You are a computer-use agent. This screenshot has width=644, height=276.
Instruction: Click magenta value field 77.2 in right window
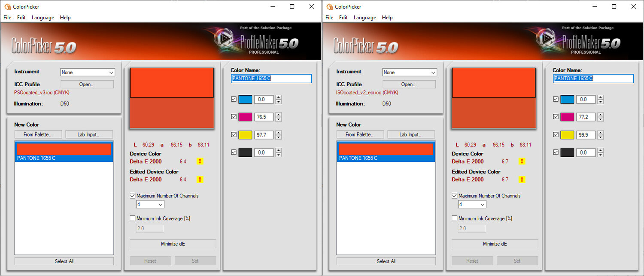coord(586,117)
